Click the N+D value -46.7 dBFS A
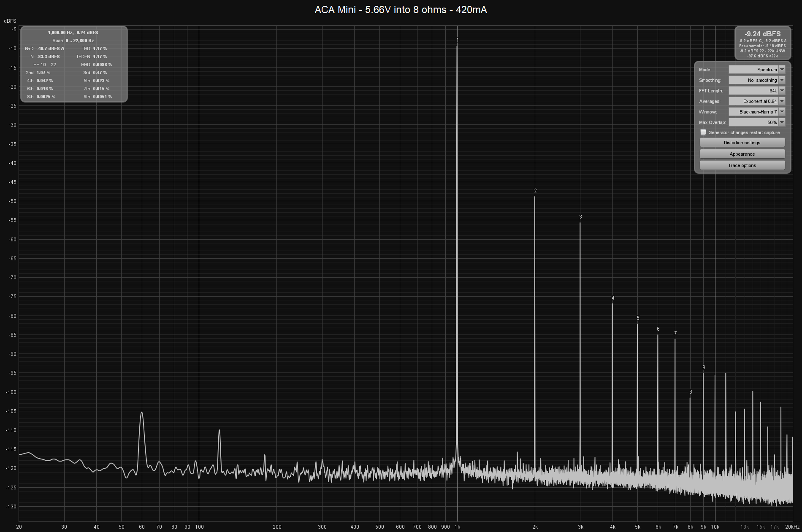Image resolution: width=802 pixels, height=532 pixels. (x=50, y=49)
